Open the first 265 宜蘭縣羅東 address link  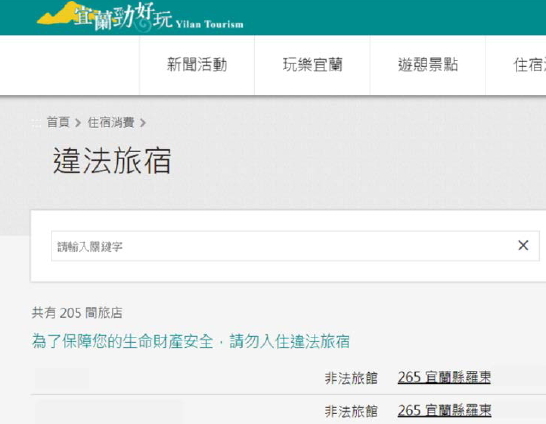click(444, 377)
